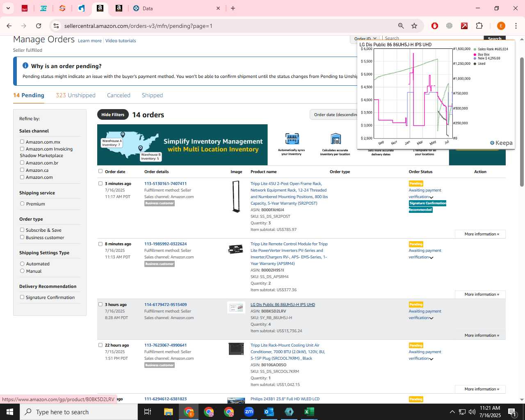Open the Order ID search type dropdown
Image resolution: width=525 pixels, height=420 pixels.
[365, 39]
